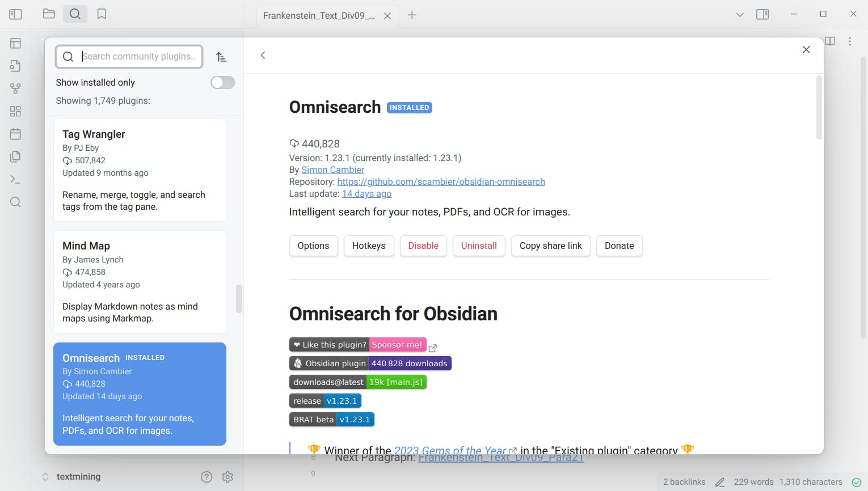Select the Tag Wrangler plugin card

pyautogui.click(x=140, y=170)
